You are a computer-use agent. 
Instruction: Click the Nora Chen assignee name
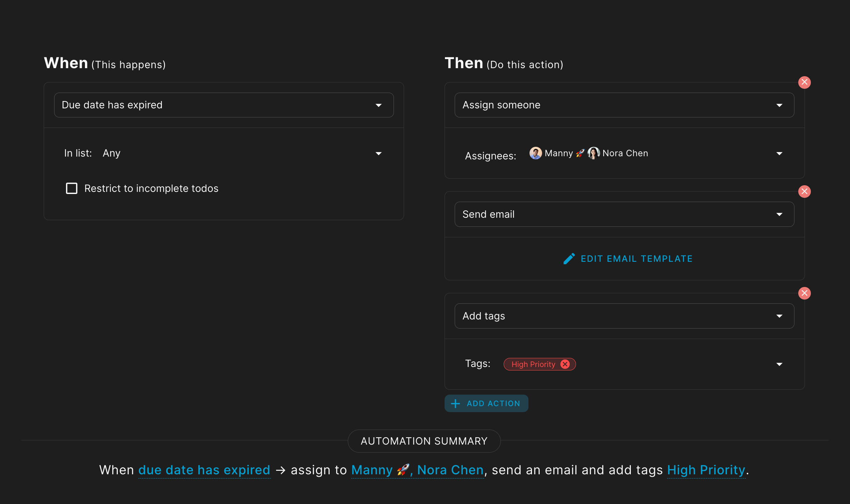point(625,153)
